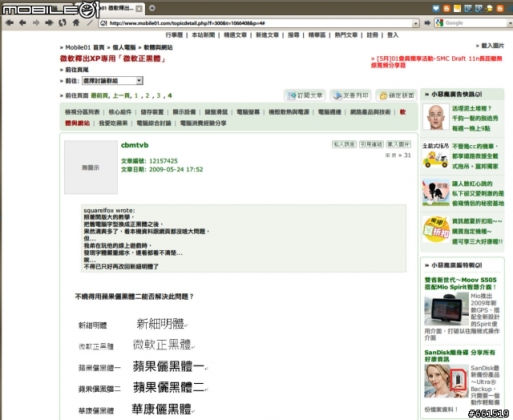Click the bald man ad thumbnail

coord(436,117)
